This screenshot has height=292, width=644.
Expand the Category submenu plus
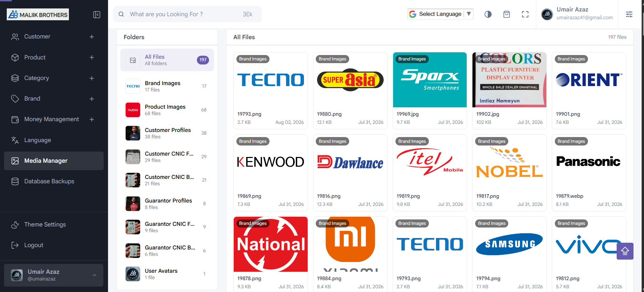[x=92, y=78]
